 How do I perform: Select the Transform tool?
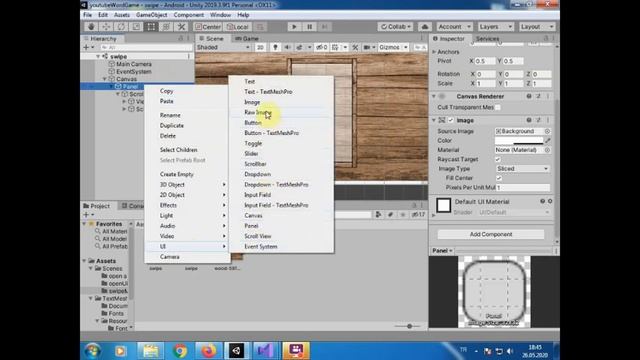tap(167, 27)
